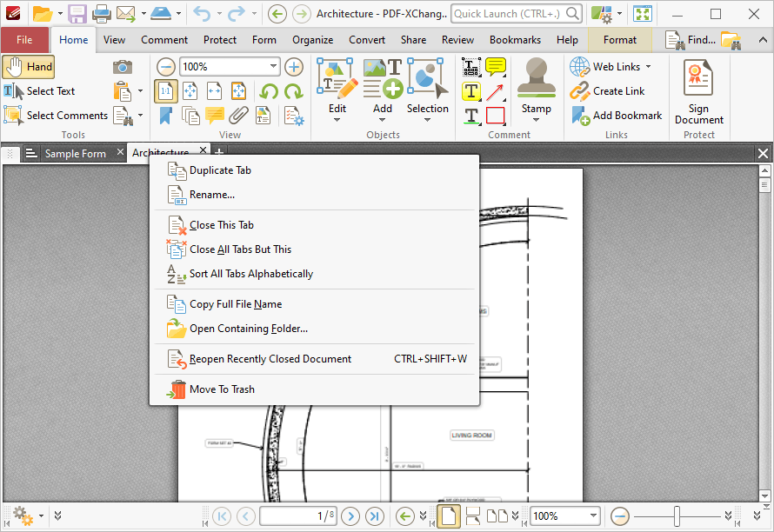This screenshot has height=532, width=774.
Task: Click Sign Document
Action: pyautogui.click(x=698, y=92)
